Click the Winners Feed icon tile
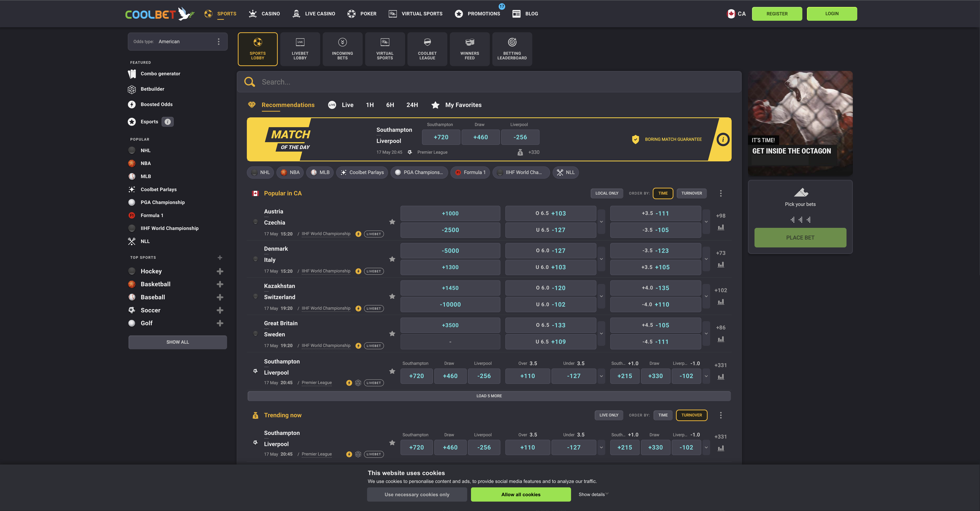Image resolution: width=980 pixels, height=511 pixels. pyautogui.click(x=469, y=49)
